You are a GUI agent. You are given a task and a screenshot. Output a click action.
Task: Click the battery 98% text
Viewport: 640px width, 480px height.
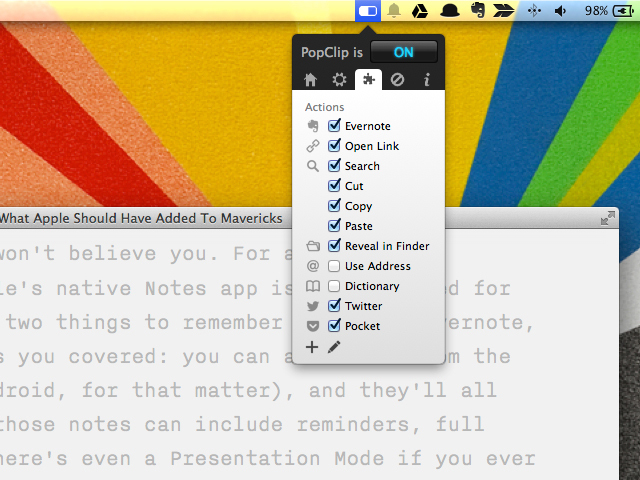(596, 11)
